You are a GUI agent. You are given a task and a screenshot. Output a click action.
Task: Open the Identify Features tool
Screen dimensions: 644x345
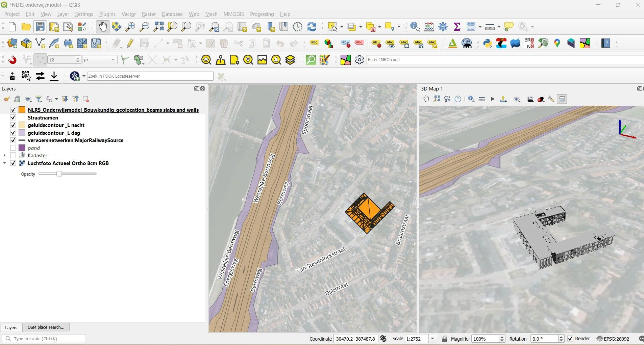tap(415, 27)
